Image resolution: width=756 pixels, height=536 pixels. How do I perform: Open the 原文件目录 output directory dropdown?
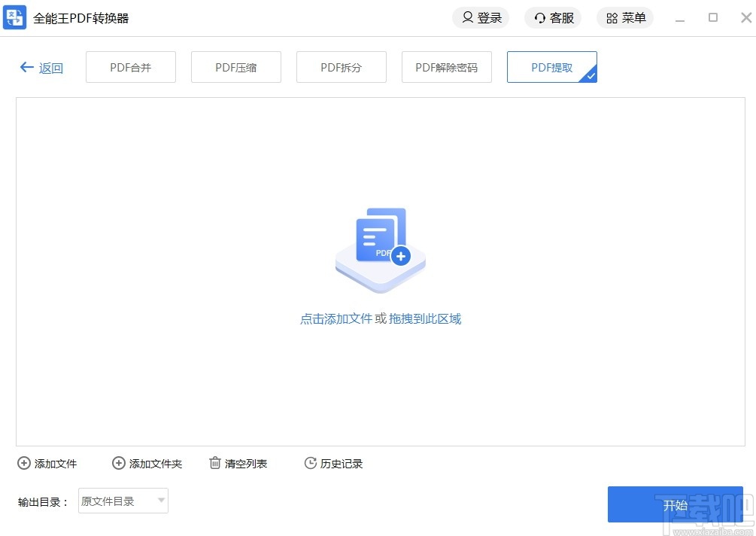(123, 501)
